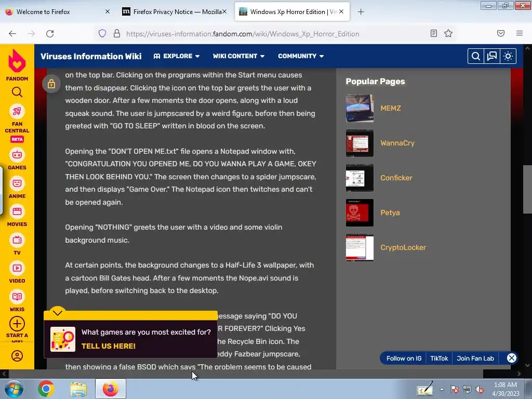Image resolution: width=532 pixels, height=399 pixels.
Task: Go back with browser arrow
Action: (x=12, y=33)
